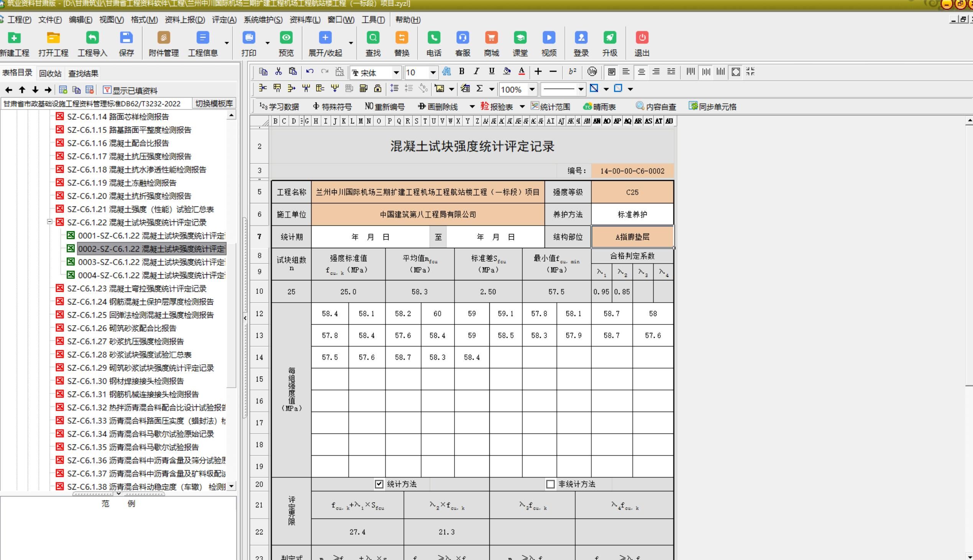Click the undo arrow icon
Viewport: 973px width, 560px height.
click(310, 72)
